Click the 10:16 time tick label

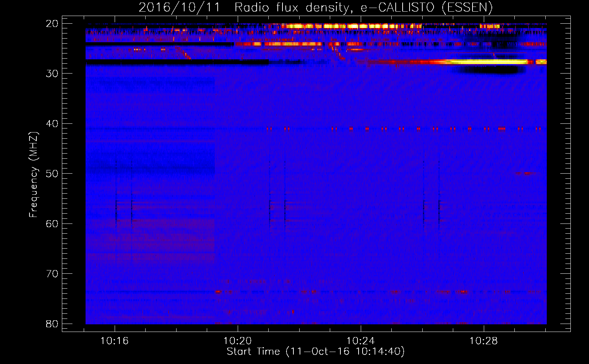tap(115, 341)
